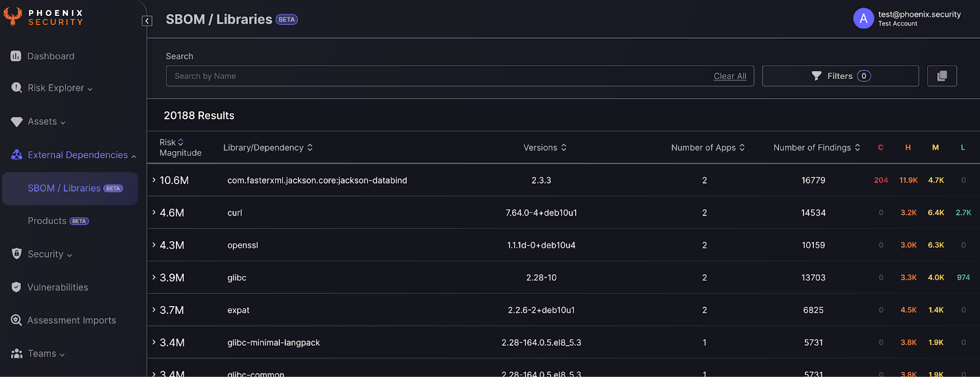Click the Teams people icon
Image resolution: width=980 pixels, height=377 pixels.
point(17,354)
